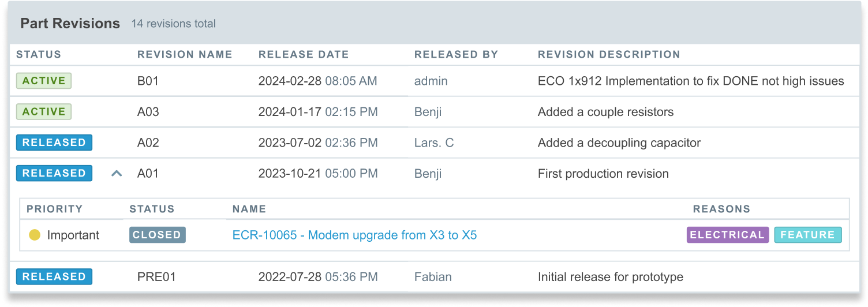Click the yellow Important priority dot
Screen dimensions: 868x307
tap(35, 235)
